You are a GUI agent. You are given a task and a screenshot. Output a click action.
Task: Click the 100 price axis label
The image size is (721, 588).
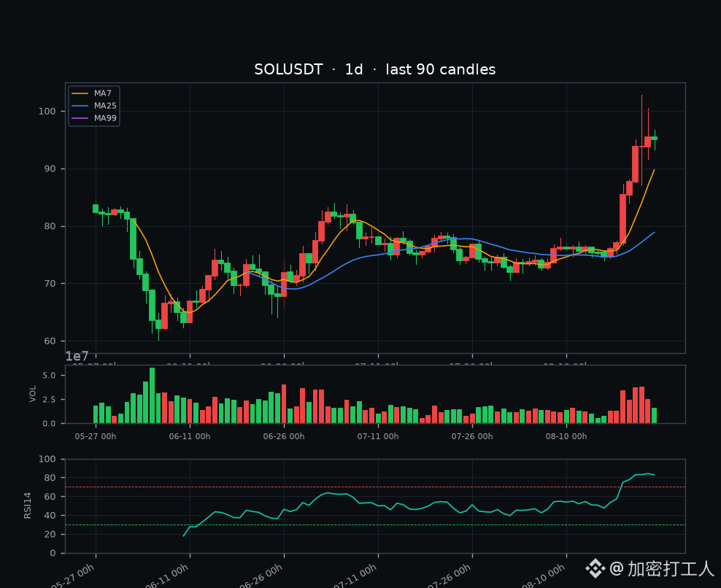[x=47, y=112]
